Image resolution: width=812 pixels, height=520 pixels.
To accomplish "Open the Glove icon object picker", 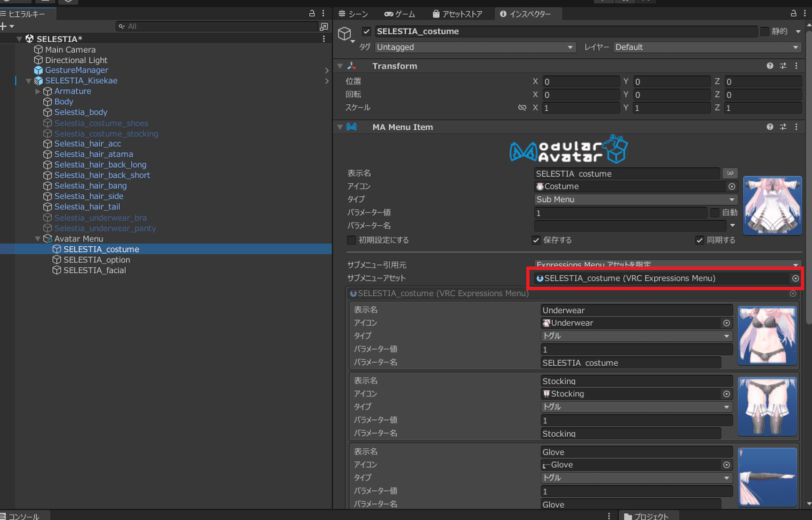I will [x=726, y=465].
